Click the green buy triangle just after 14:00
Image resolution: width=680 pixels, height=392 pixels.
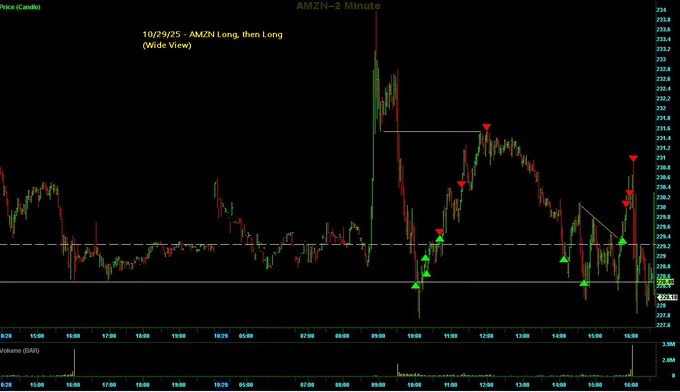tap(564, 259)
